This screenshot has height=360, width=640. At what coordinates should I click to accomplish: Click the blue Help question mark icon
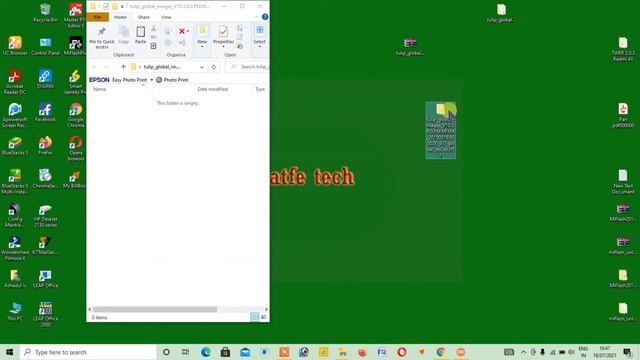coord(265,17)
